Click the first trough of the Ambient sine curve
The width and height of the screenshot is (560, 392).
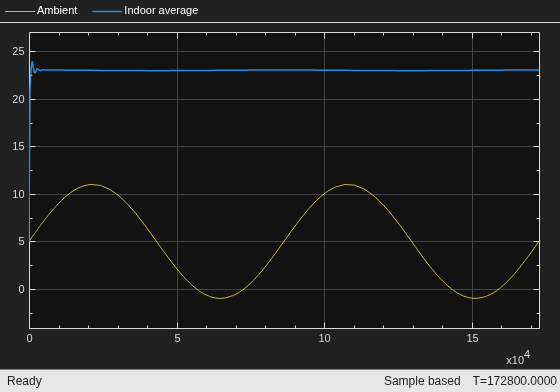point(221,298)
